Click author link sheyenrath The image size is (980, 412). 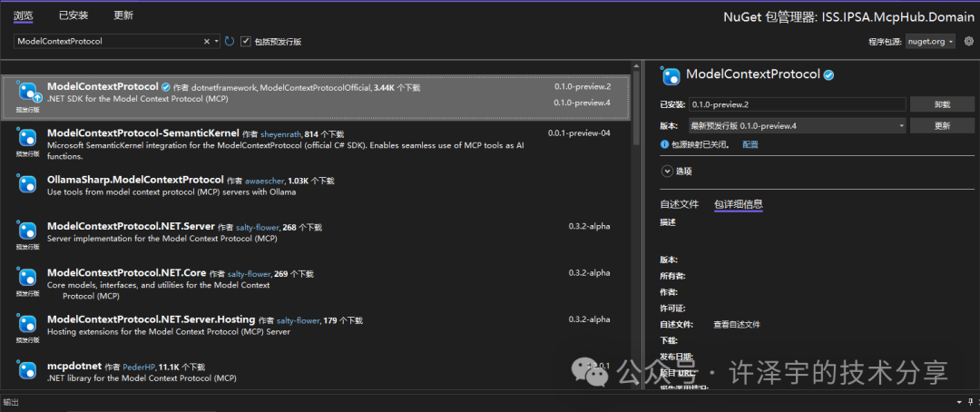click(x=281, y=133)
